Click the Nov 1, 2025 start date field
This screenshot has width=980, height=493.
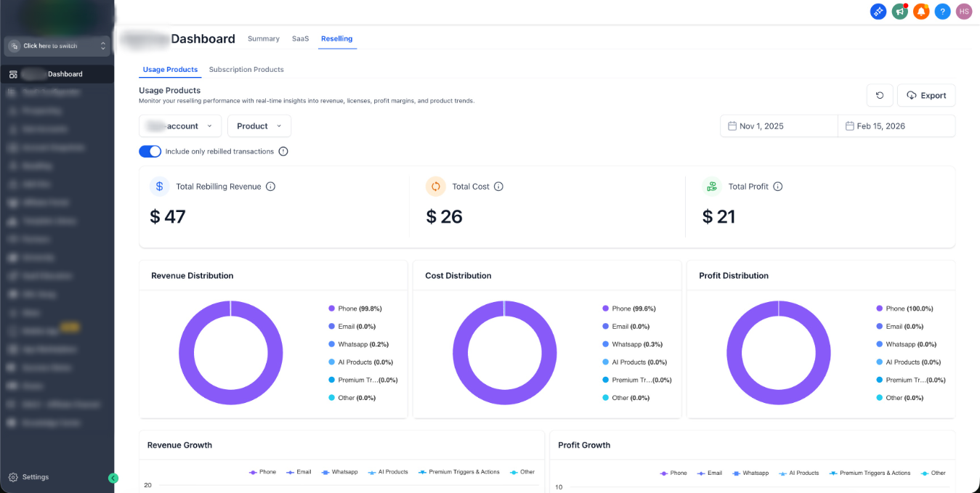point(779,126)
